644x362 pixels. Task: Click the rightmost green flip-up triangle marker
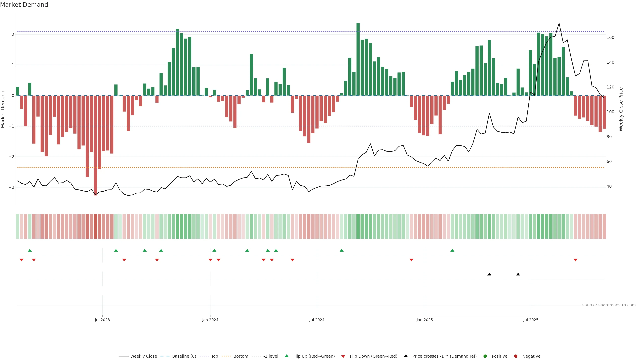(452, 250)
